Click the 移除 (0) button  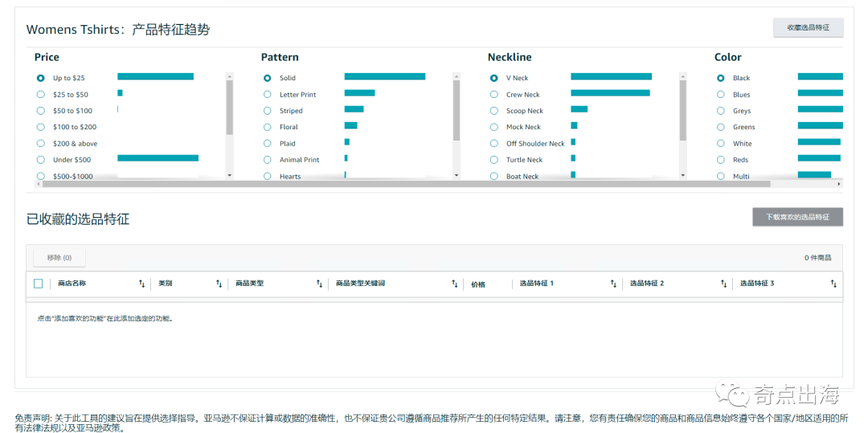(59, 258)
